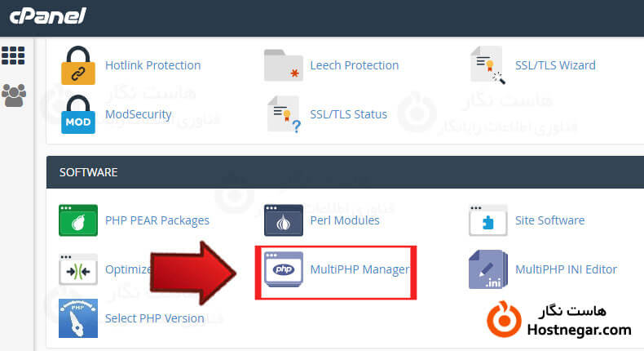Viewport: 644px width, 351px height.
Task: Open the ModSecurity MOD padlock icon
Action: 78,114
